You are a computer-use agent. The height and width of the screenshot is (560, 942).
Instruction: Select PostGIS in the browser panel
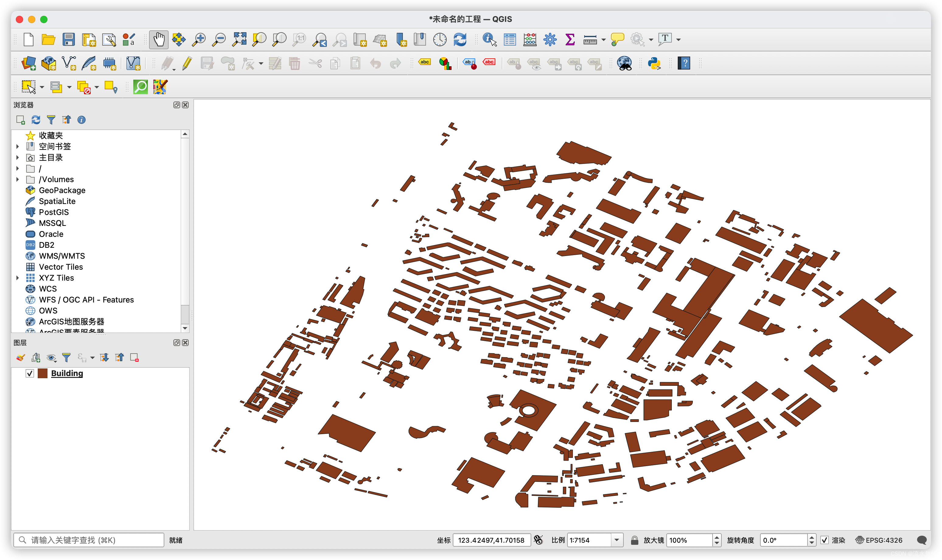pyautogui.click(x=54, y=212)
